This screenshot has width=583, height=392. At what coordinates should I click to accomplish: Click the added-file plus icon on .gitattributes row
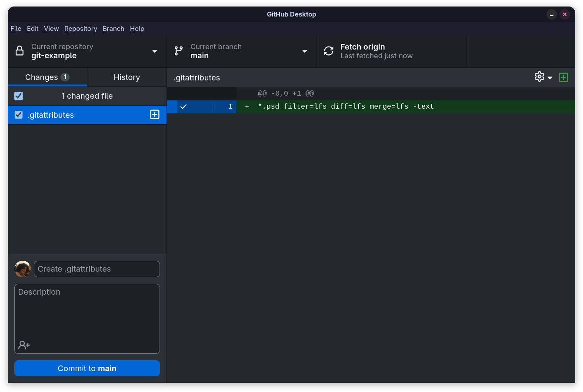click(155, 114)
